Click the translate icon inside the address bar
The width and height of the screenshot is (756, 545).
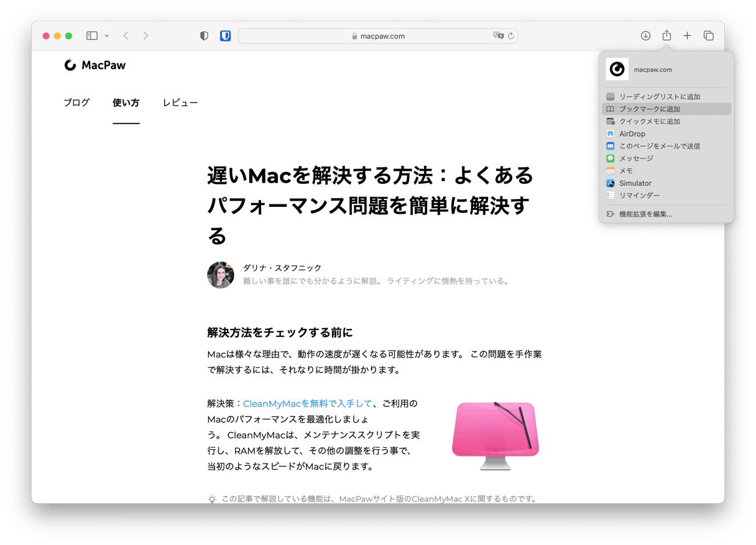(x=498, y=36)
